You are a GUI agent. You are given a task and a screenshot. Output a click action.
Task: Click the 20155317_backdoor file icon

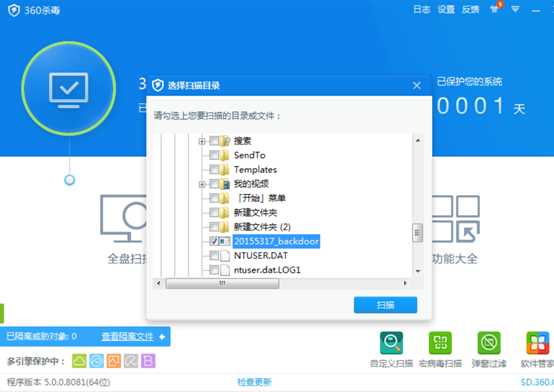(x=225, y=241)
